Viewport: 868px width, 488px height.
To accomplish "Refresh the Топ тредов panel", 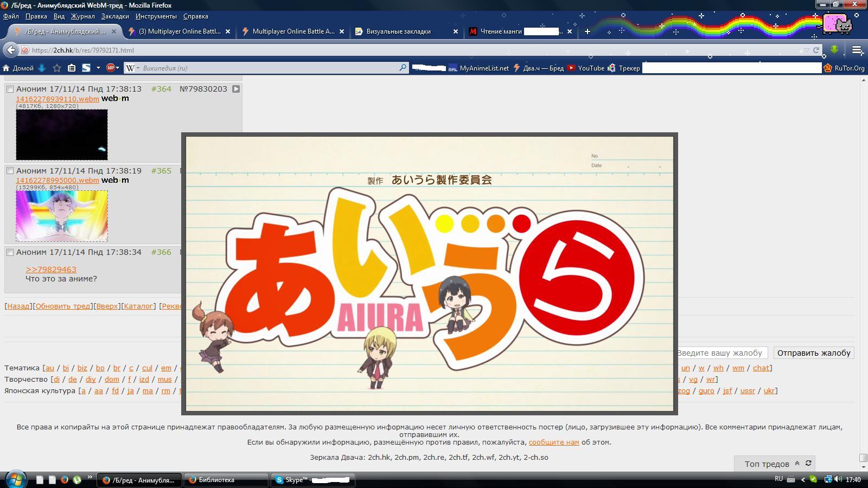I will tap(808, 463).
